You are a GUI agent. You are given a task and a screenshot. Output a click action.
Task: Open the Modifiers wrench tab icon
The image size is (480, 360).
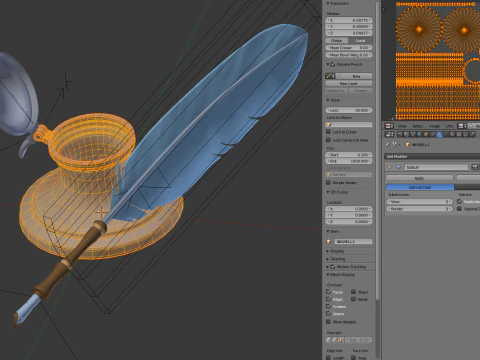[439, 134]
